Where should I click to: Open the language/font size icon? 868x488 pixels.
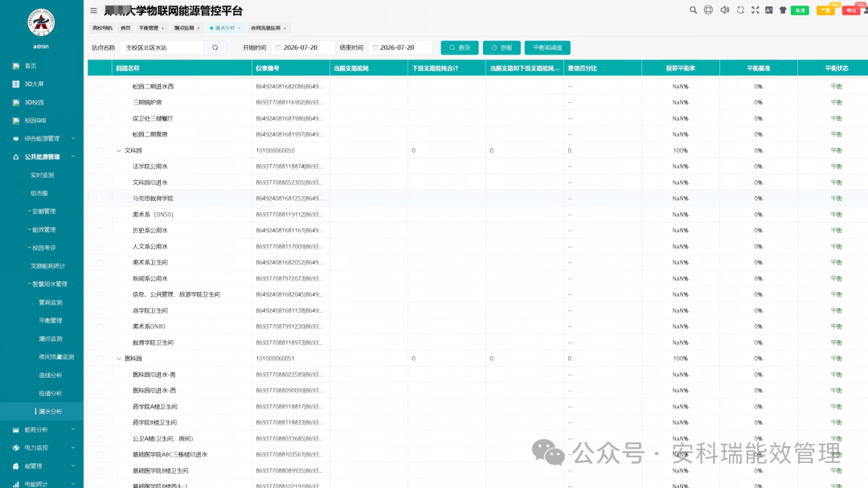pyautogui.click(x=769, y=10)
